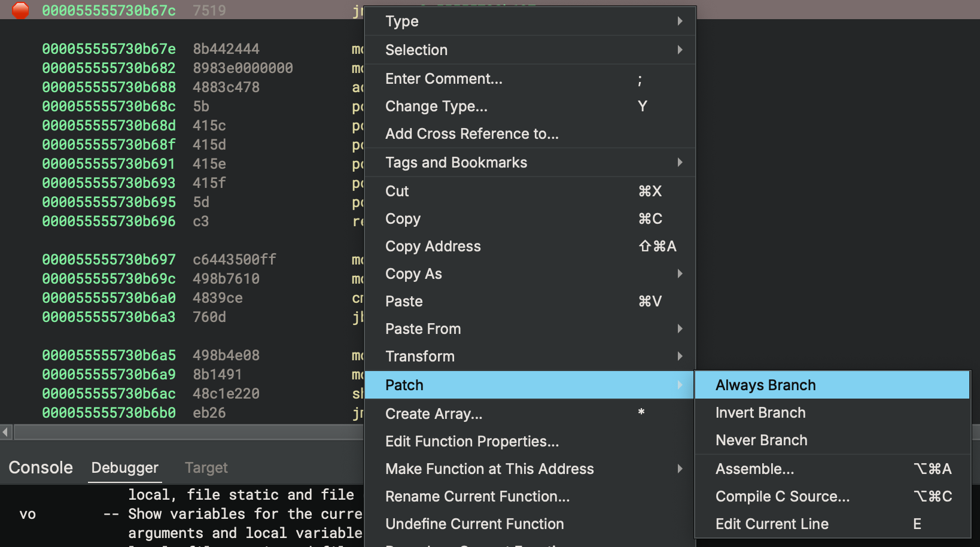The image size is (980, 547).
Task: Open the Selection submenu
Action: pyautogui.click(x=530, y=50)
